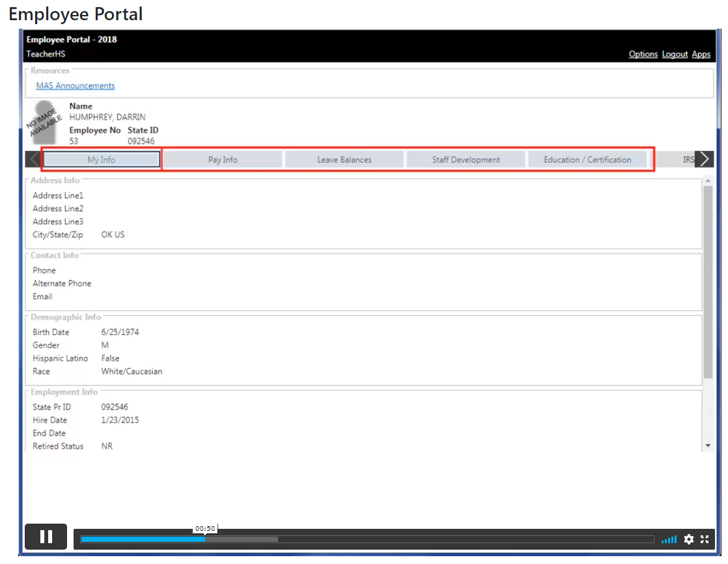728x564 pixels.
Task: Open video settings gear
Action: (x=688, y=539)
